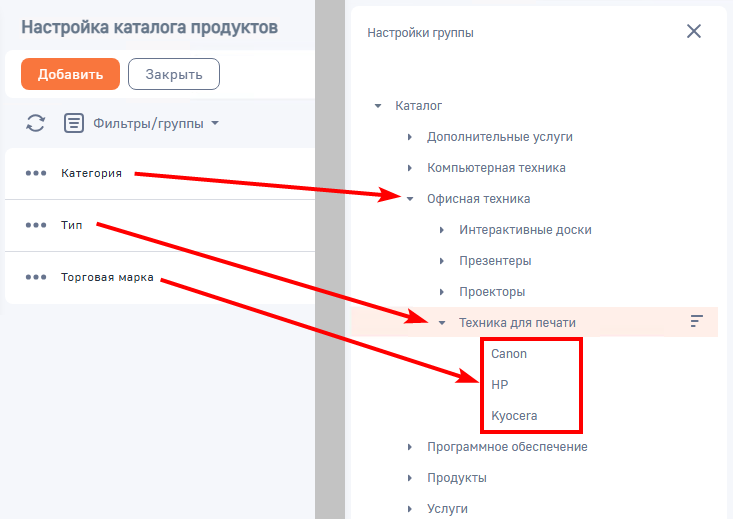Image resolution: width=733 pixels, height=519 pixels.
Task: Click sort icon on Техника для печати row
Action: click(x=697, y=321)
